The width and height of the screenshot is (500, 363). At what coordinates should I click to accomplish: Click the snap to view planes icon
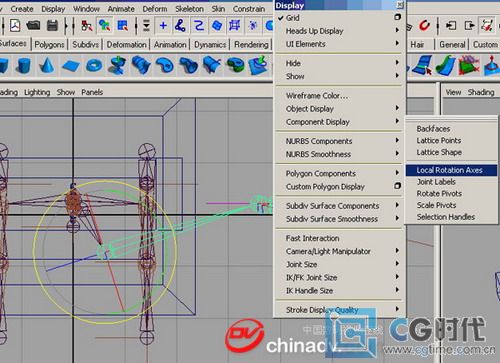(217, 26)
